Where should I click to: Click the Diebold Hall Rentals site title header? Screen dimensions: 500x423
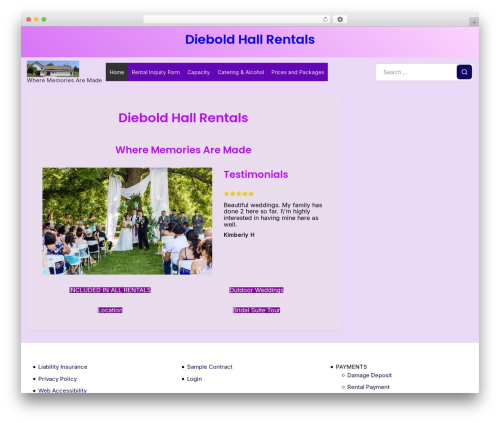(x=250, y=39)
